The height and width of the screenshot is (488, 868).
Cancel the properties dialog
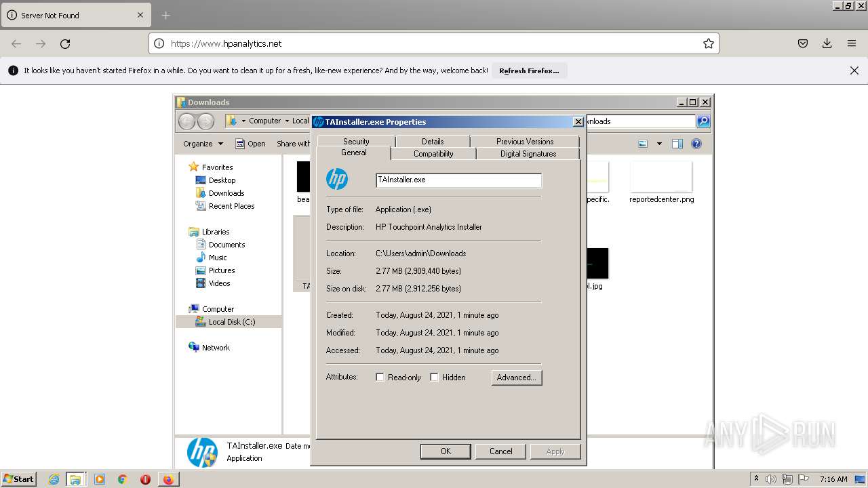pos(501,451)
